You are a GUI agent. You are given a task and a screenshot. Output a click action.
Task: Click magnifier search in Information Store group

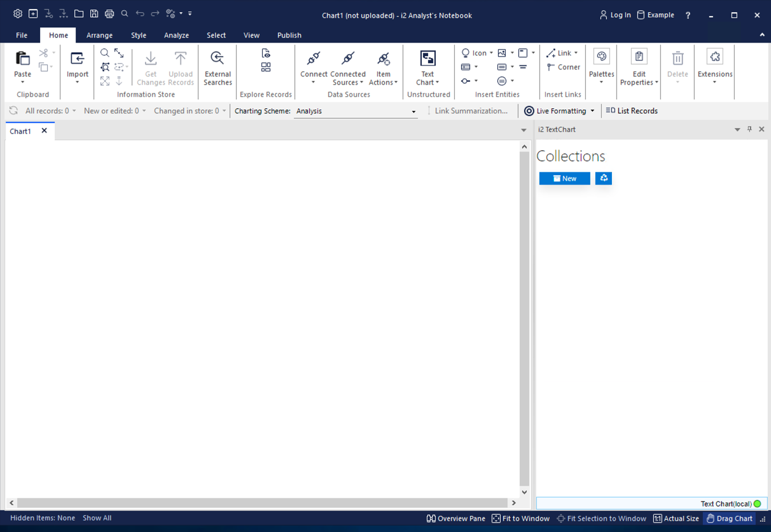tap(105, 53)
